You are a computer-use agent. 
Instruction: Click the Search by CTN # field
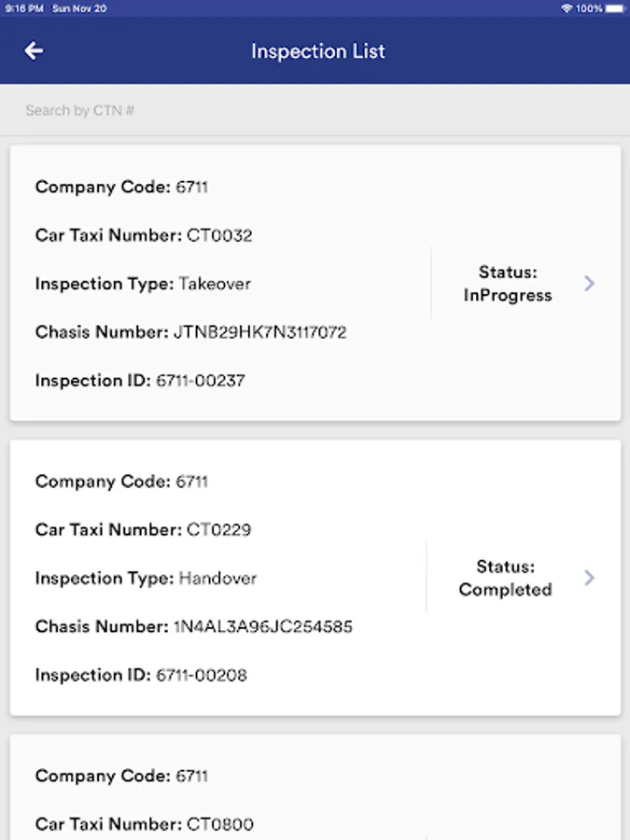[315, 110]
